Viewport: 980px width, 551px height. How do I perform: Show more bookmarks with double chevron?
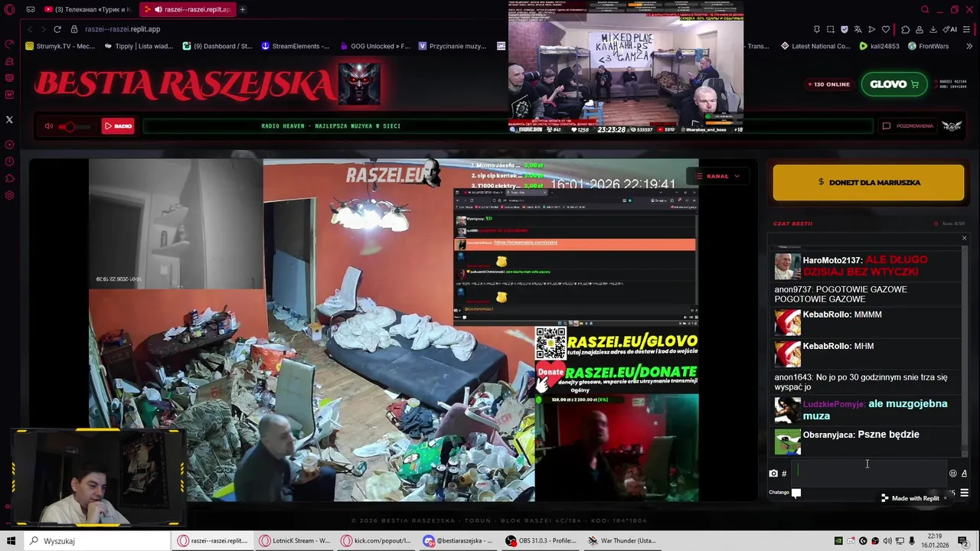[x=969, y=46]
